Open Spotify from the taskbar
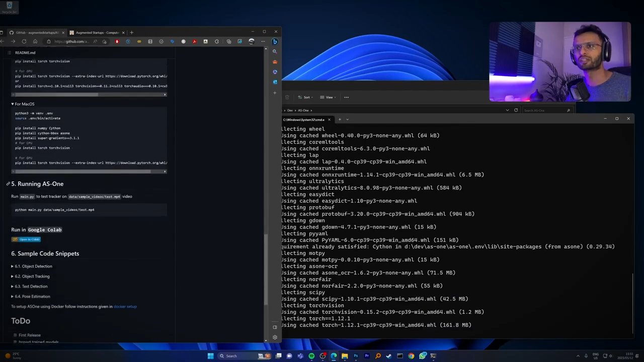 [311, 356]
